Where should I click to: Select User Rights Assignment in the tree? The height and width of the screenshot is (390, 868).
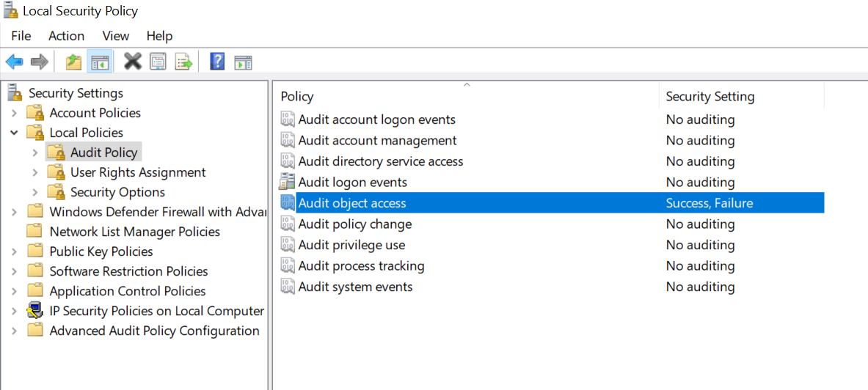138,172
